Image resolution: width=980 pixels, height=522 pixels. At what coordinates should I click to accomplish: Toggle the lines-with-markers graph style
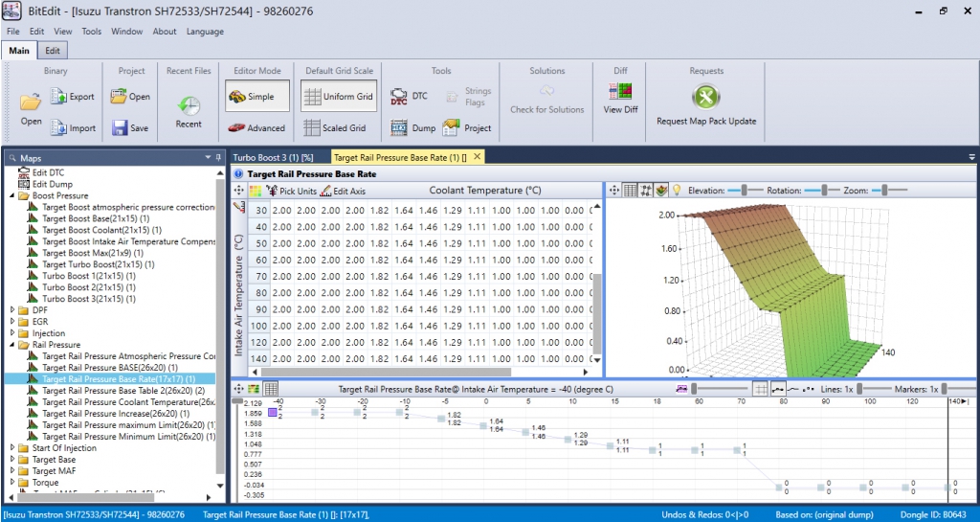click(777, 389)
